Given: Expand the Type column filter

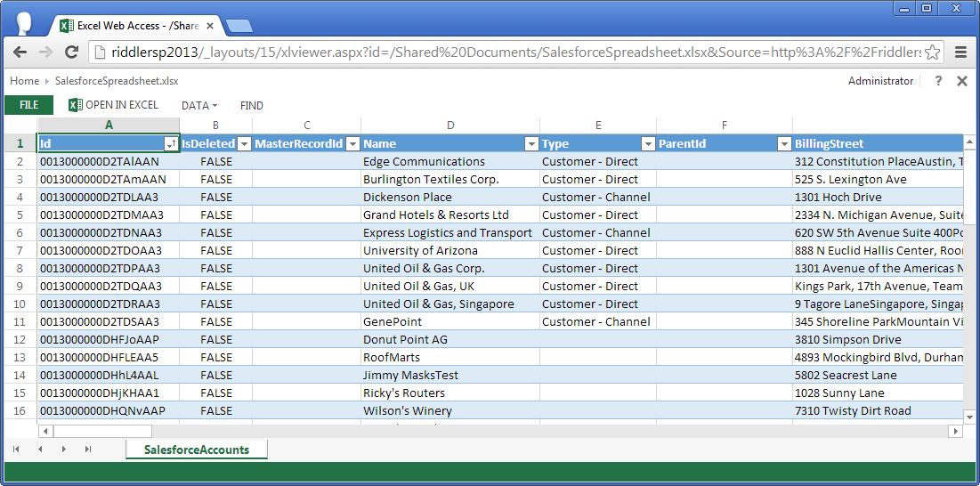Looking at the screenshot, I should click(647, 144).
